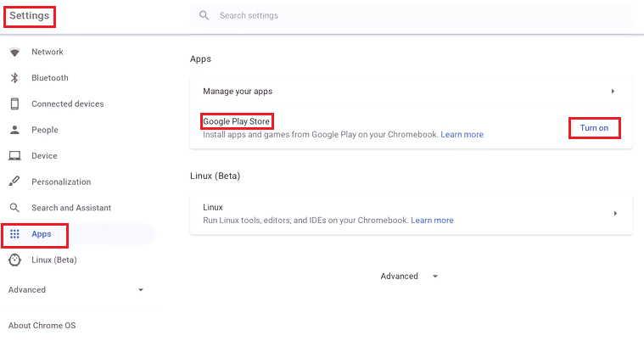Click the Apps section heading

coord(200,59)
